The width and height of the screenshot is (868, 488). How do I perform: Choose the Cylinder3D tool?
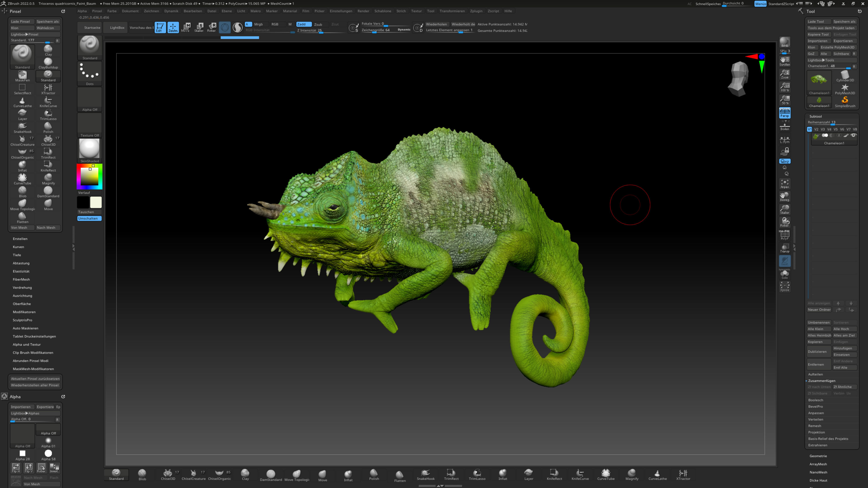click(845, 76)
